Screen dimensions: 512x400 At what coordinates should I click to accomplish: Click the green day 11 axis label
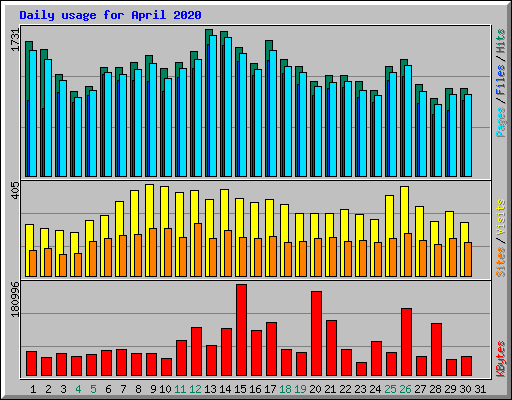coord(180,389)
